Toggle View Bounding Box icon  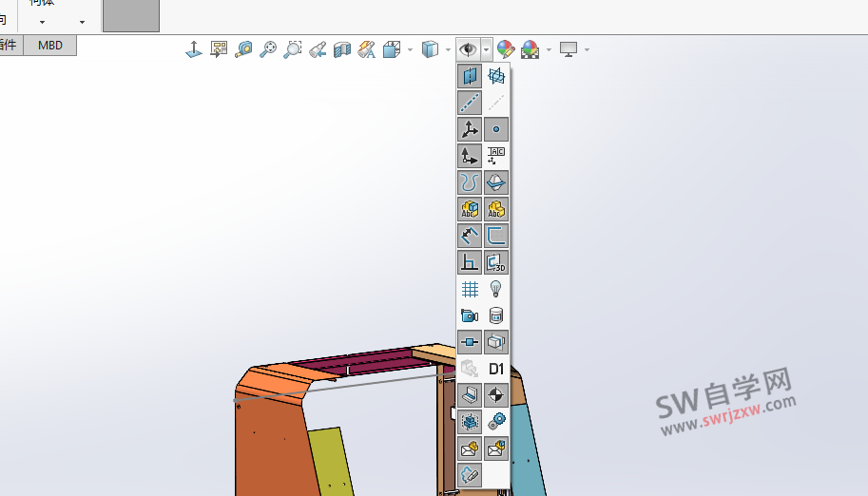click(470, 421)
